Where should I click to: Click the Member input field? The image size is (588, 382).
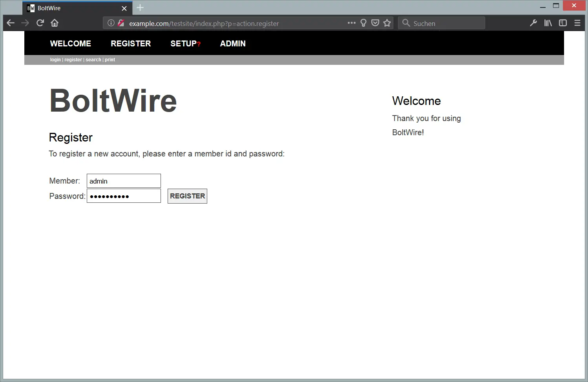point(124,181)
